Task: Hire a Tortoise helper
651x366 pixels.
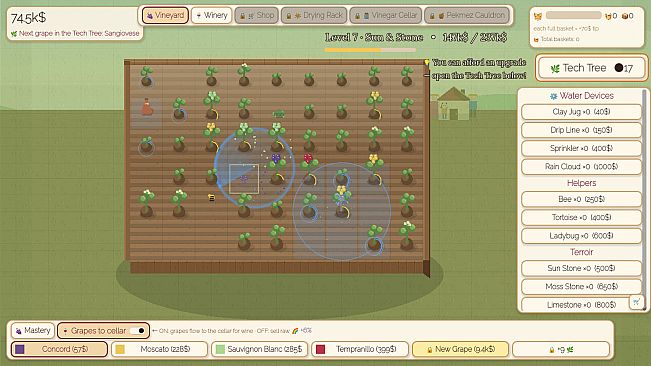Action: pos(581,217)
